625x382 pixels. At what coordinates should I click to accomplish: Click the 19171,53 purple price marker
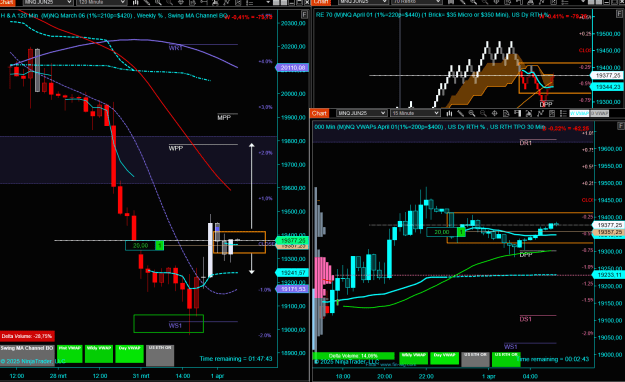(x=293, y=289)
